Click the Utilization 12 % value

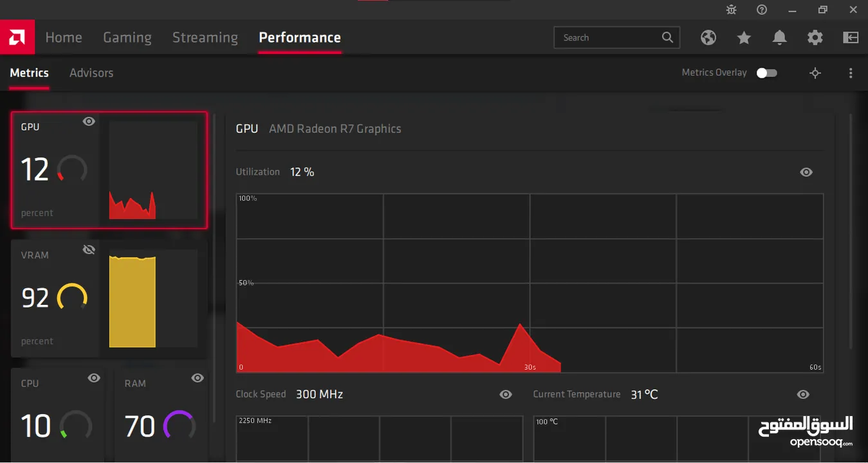click(302, 172)
